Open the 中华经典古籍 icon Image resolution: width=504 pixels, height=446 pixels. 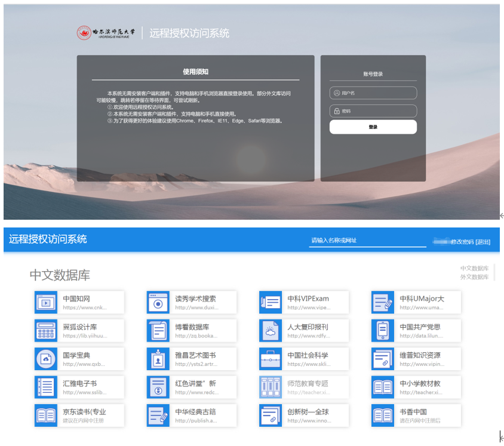pyautogui.click(x=158, y=416)
